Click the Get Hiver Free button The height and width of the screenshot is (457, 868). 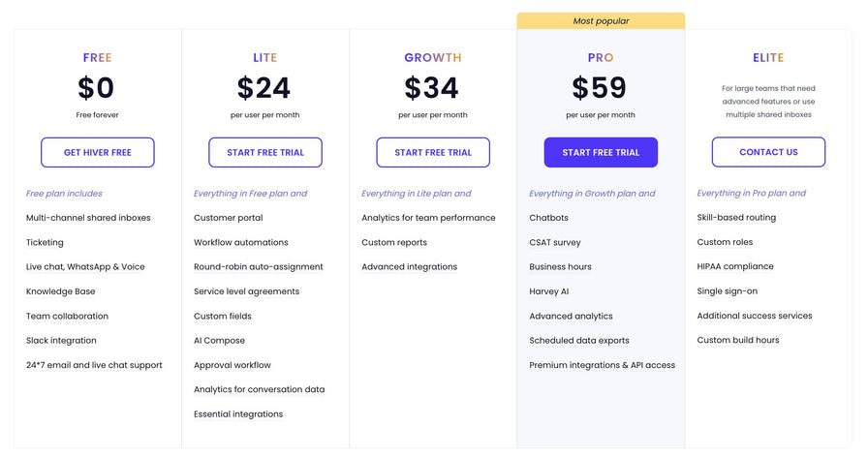(97, 152)
